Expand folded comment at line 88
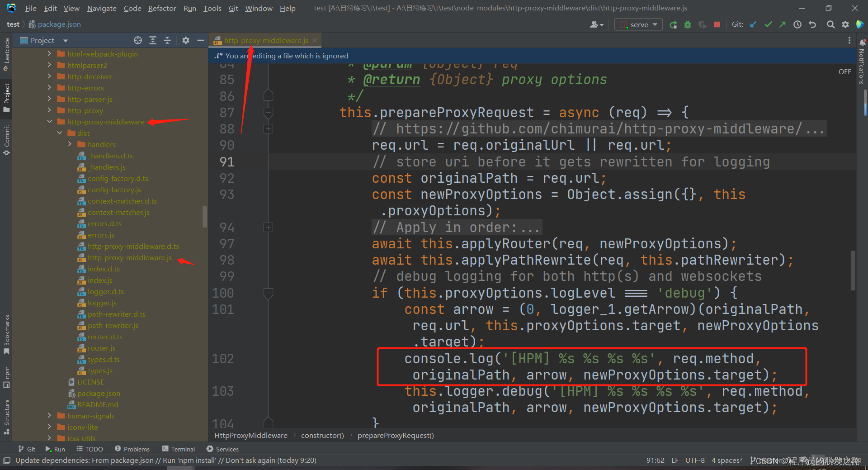Image resolution: width=868 pixels, height=470 pixels. click(268, 129)
